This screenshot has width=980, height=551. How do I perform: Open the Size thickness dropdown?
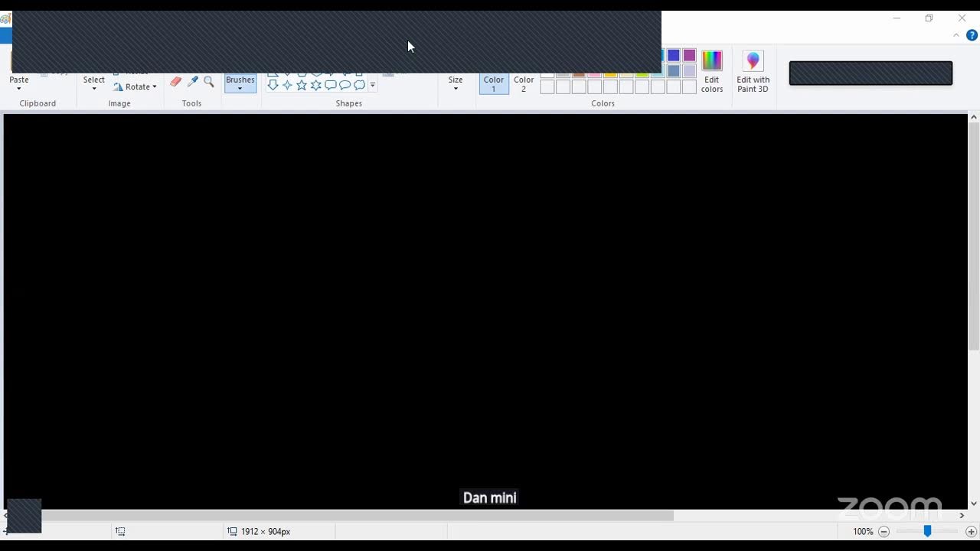click(456, 83)
